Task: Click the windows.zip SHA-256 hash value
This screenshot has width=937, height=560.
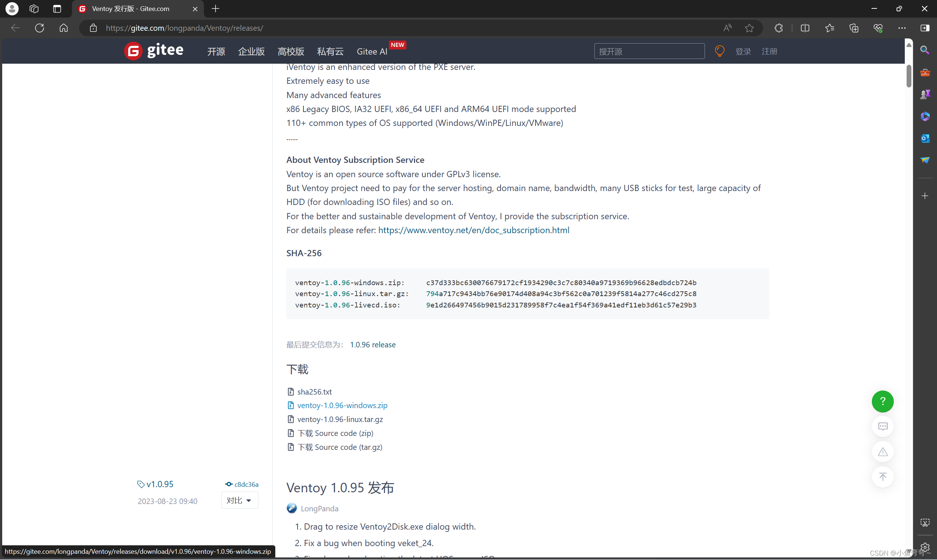Action: pos(561,283)
